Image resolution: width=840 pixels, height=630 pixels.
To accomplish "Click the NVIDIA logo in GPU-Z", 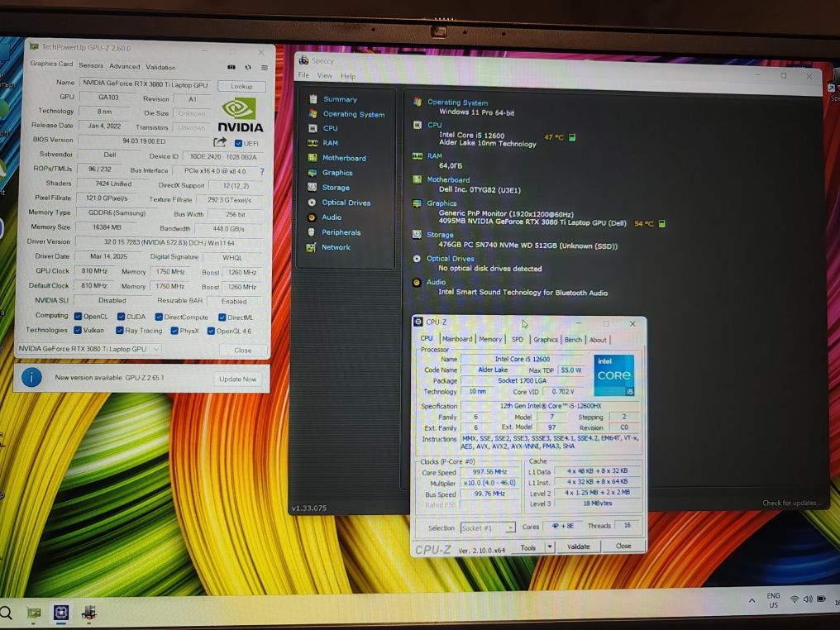I will (x=240, y=115).
